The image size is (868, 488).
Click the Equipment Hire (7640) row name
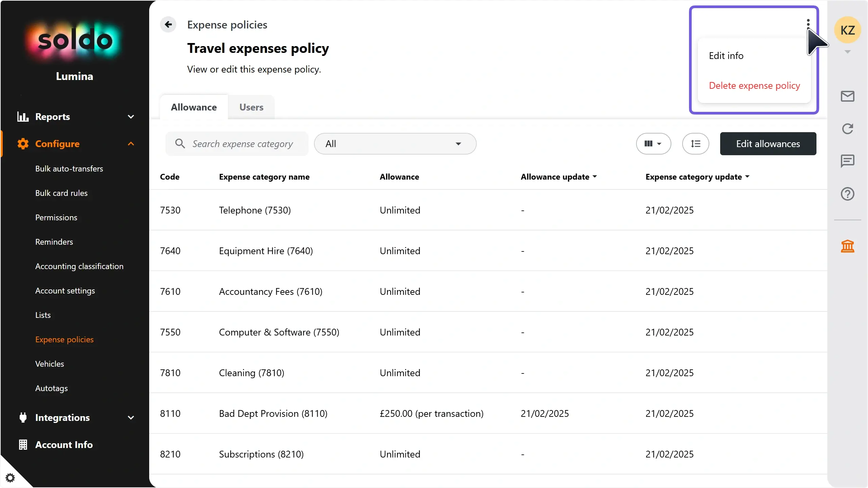[x=266, y=251]
